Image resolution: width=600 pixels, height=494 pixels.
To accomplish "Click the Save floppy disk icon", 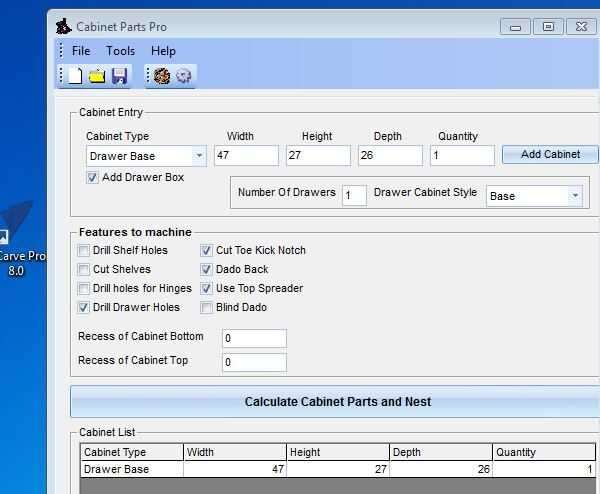I will click(119, 76).
